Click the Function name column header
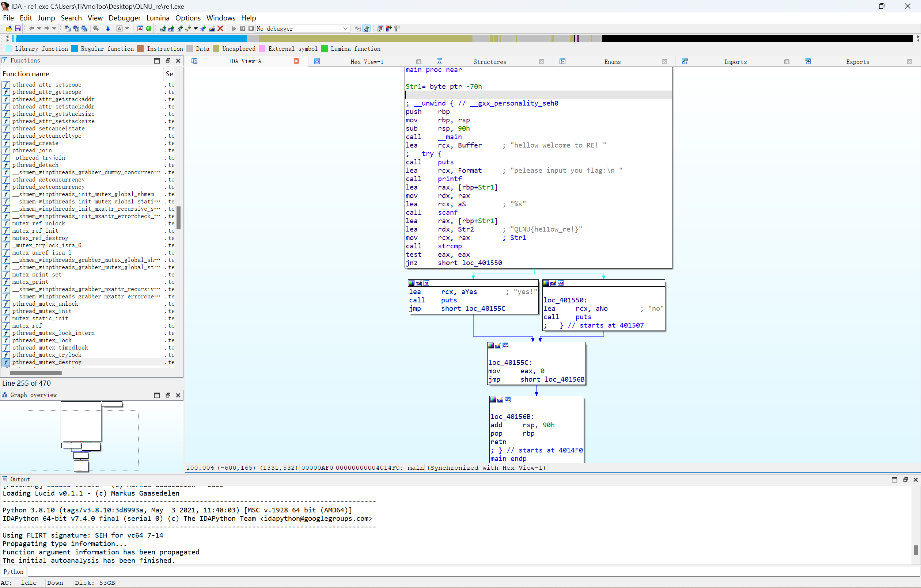 pos(82,74)
